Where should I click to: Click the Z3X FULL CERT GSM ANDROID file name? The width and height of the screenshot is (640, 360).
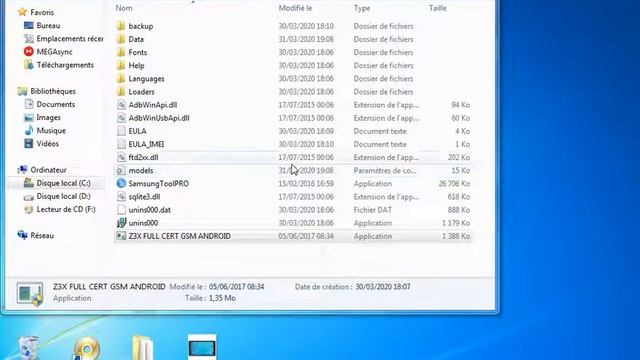pyautogui.click(x=180, y=236)
